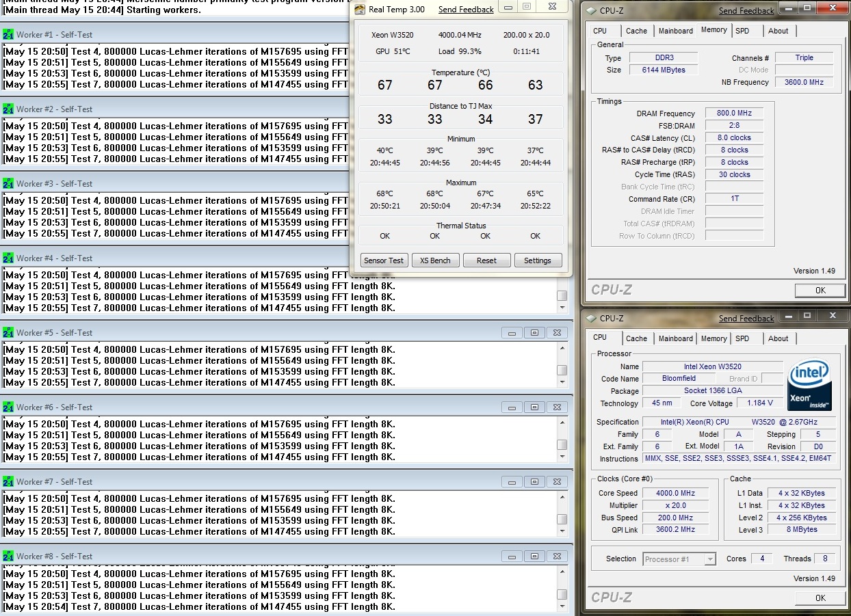Screen dimensions: 851x616
Task: Restore the Worker #8 window
Action: [x=534, y=556]
